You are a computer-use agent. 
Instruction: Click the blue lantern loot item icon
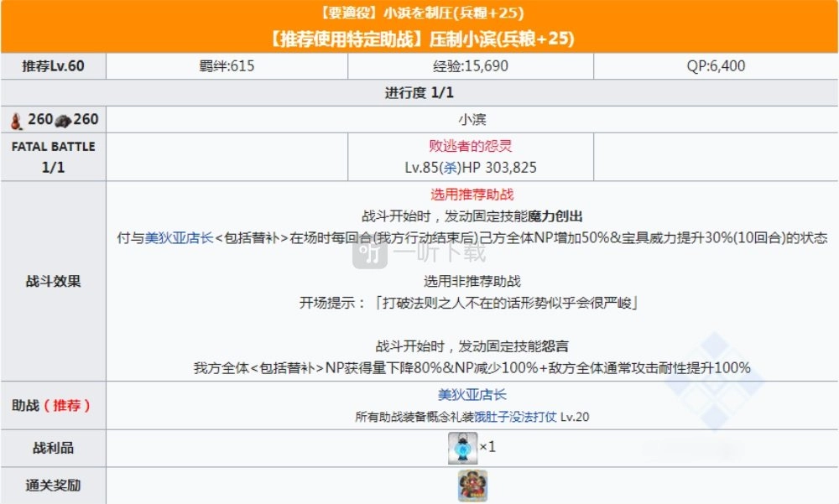click(x=463, y=447)
